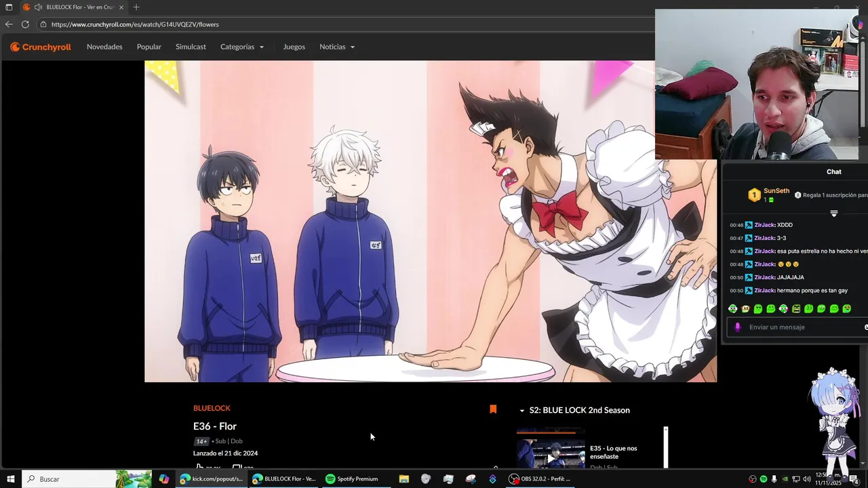Switch to the kick.com/popout taskbar window
This screenshot has height=488, width=868.
tap(211, 479)
